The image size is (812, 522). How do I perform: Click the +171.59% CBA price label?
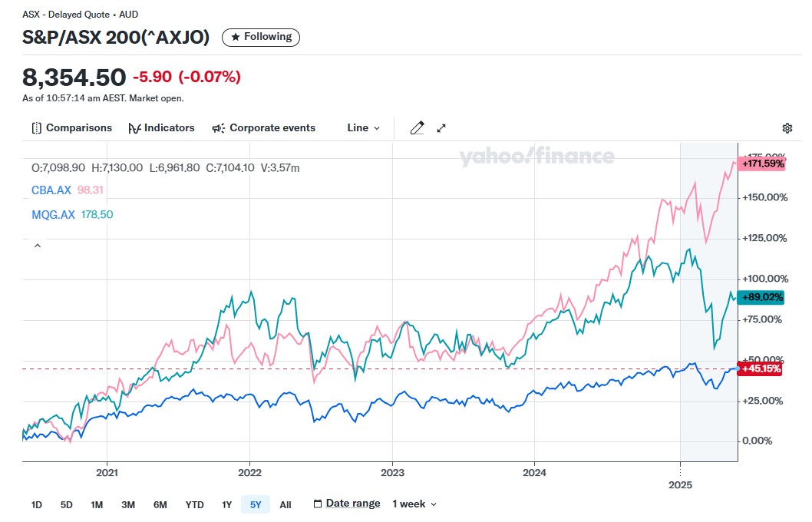tap(762, 164)
